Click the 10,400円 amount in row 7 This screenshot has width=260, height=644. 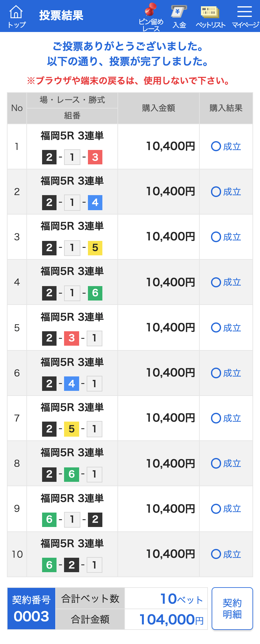click(x=171, y=418)
